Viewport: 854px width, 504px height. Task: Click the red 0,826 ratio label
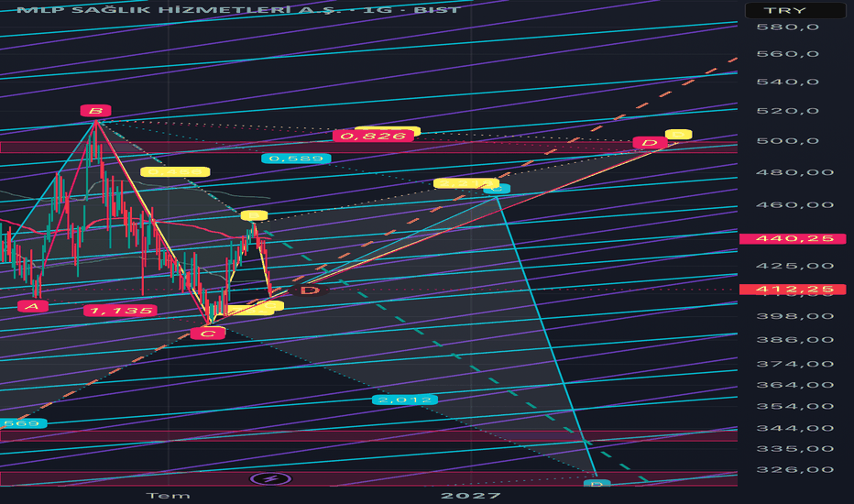[x=373, y=136]
